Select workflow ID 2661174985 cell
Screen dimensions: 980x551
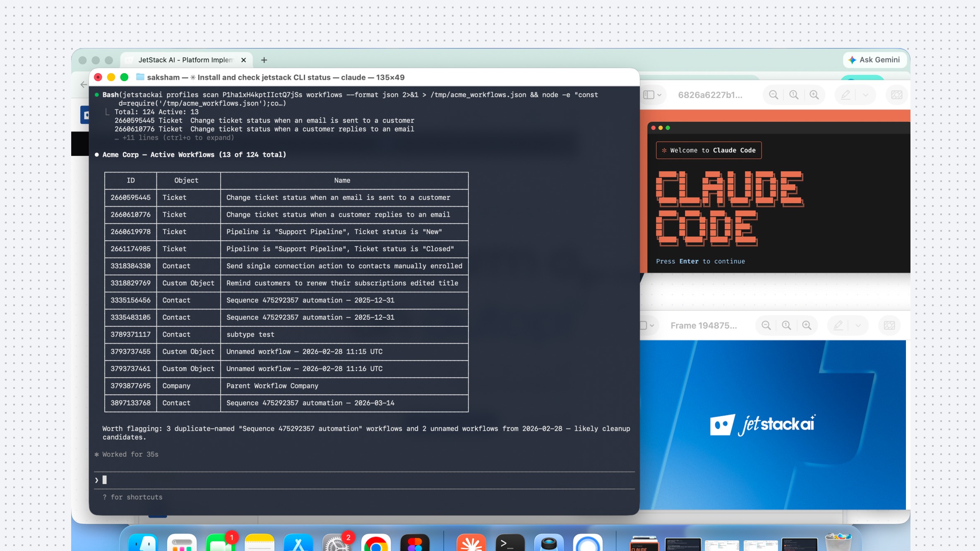[130, 249]
